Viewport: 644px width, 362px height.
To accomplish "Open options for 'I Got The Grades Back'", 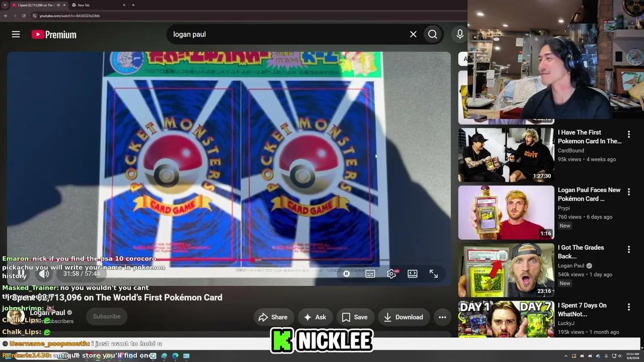I will point(628,249).
